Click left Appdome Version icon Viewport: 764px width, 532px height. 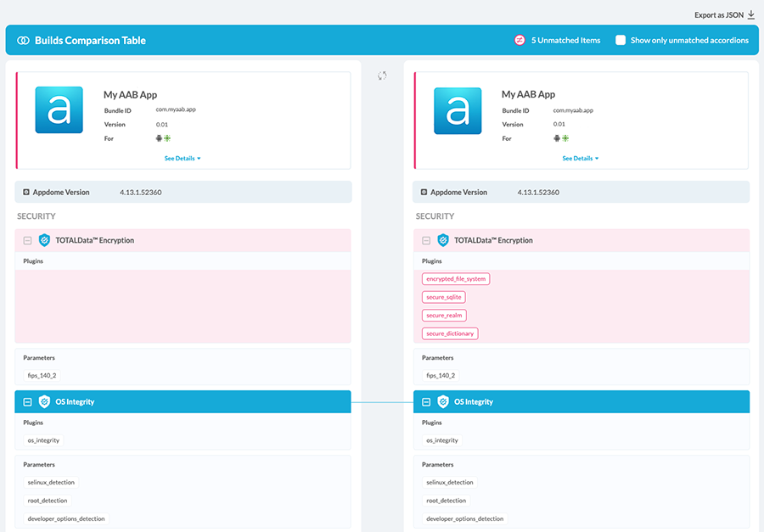pyautogui.click(x=26, y=193)
